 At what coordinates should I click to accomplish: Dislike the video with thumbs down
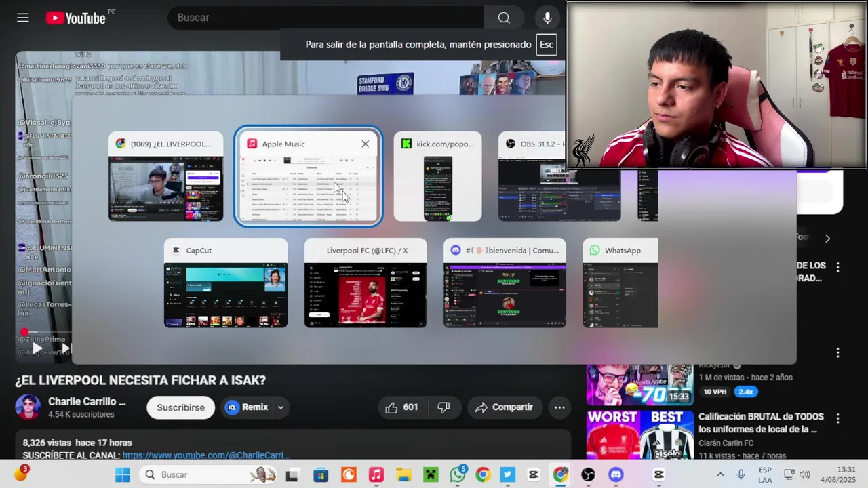[x=443, y=407]
